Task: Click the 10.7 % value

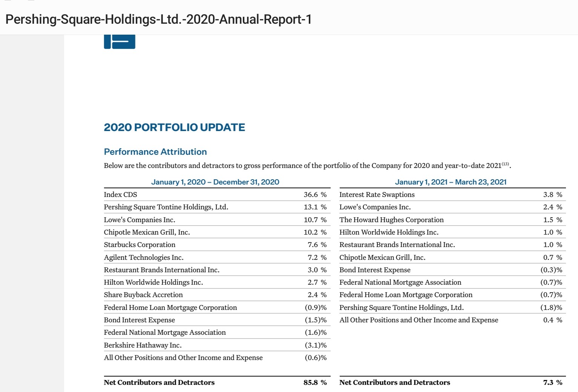Action: (315, 220)
